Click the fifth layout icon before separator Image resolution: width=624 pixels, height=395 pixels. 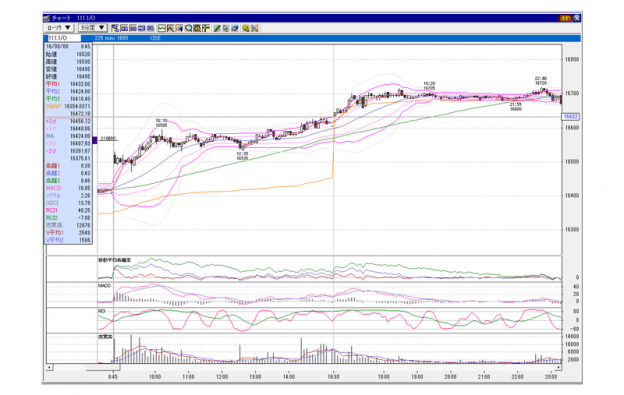click(150, 28)
